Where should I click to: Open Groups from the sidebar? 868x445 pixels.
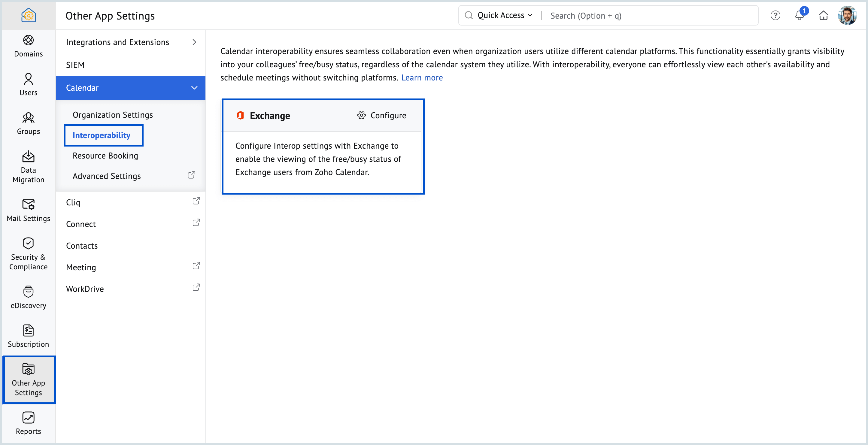28,123
